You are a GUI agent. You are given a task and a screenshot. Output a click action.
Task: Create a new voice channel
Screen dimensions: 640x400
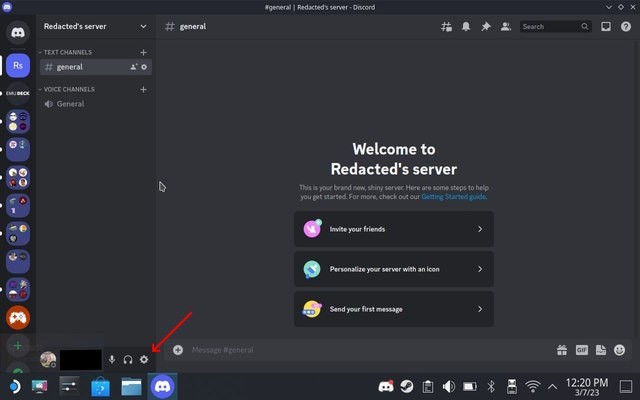click(x=143, y=89)
